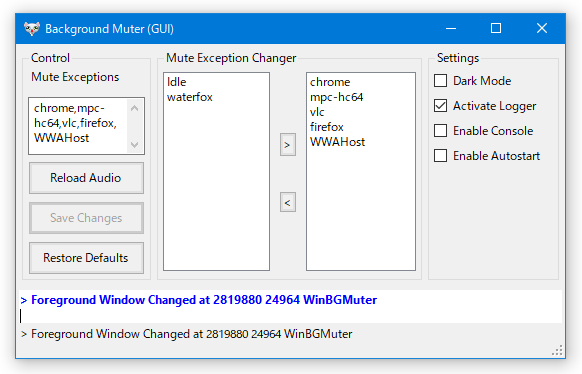Tick the Enable Console checkbox
Image resolution: width=582 pixels, height=374 pixels.
point(441,131)
